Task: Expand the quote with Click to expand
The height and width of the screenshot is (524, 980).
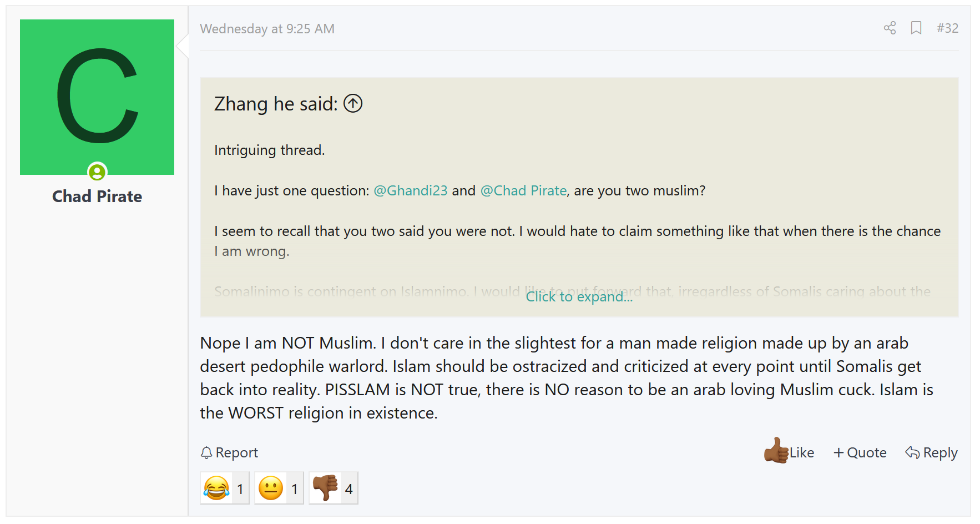Action: click(579, 297)
